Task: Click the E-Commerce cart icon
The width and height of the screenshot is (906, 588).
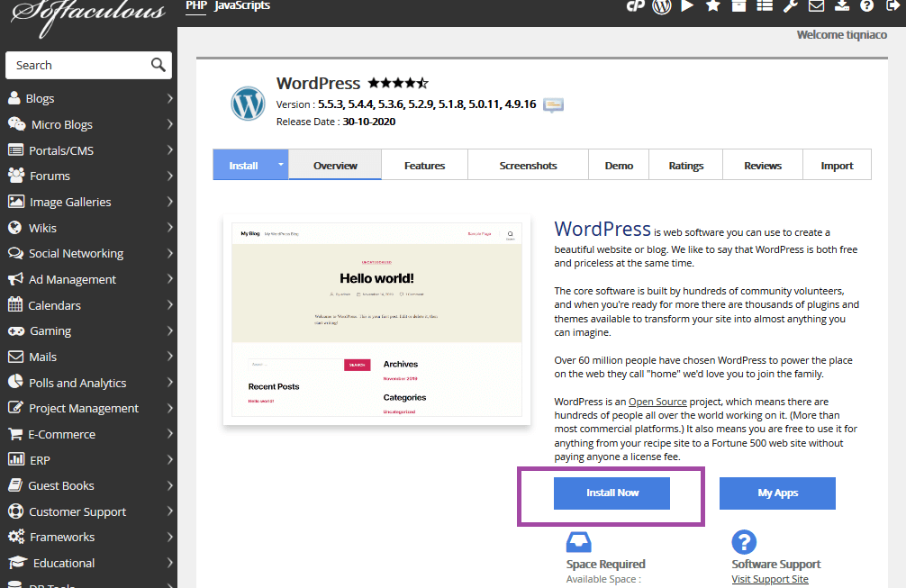Action: tap(15, 434)
